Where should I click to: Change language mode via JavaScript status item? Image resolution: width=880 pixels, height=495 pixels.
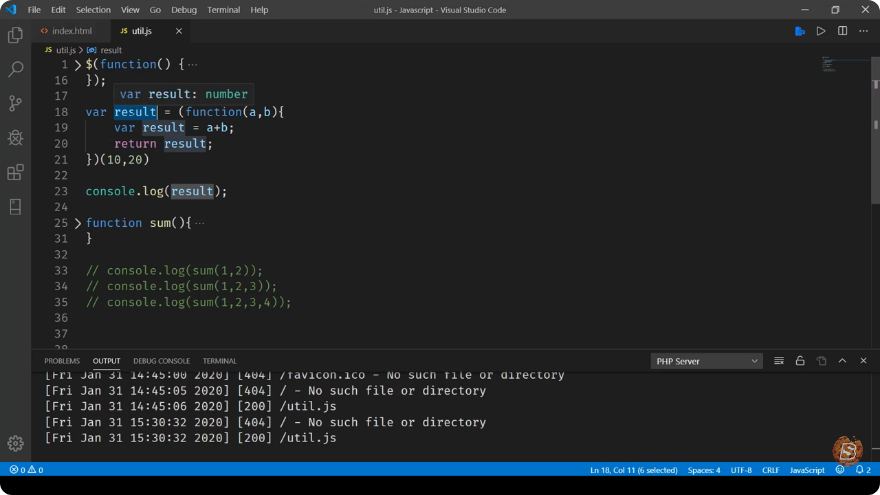pos(807,470)
